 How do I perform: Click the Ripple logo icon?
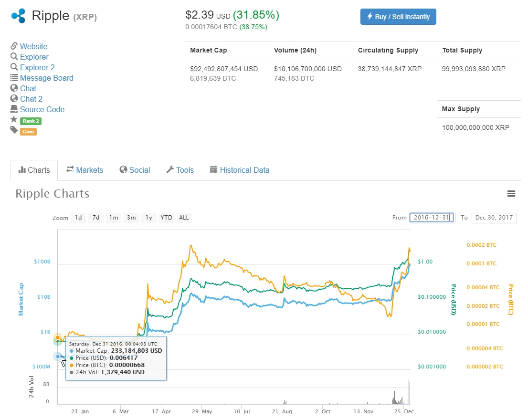(x=18, y=16)
